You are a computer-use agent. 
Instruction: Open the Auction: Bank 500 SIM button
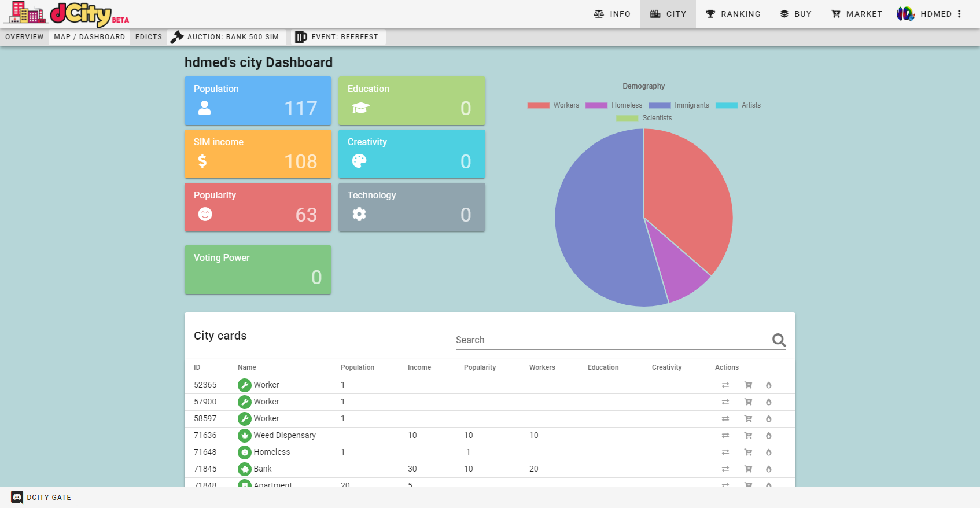pos(225,37)
